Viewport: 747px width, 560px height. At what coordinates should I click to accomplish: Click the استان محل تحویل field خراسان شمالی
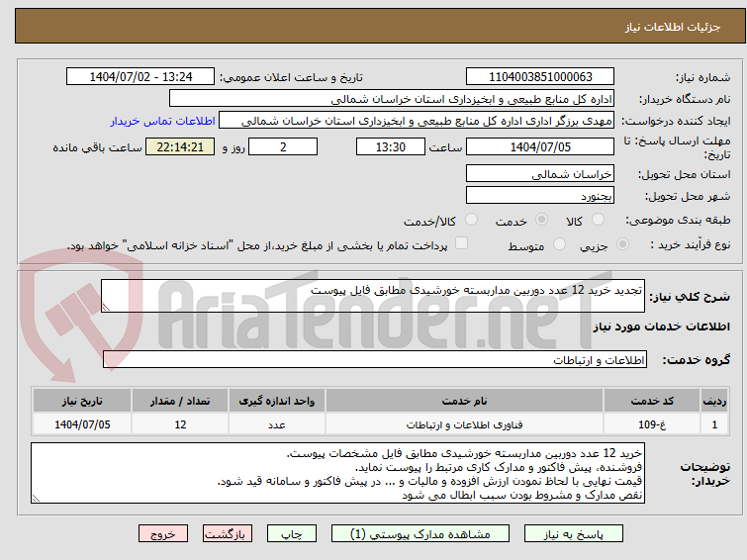(x=540, y=173)
